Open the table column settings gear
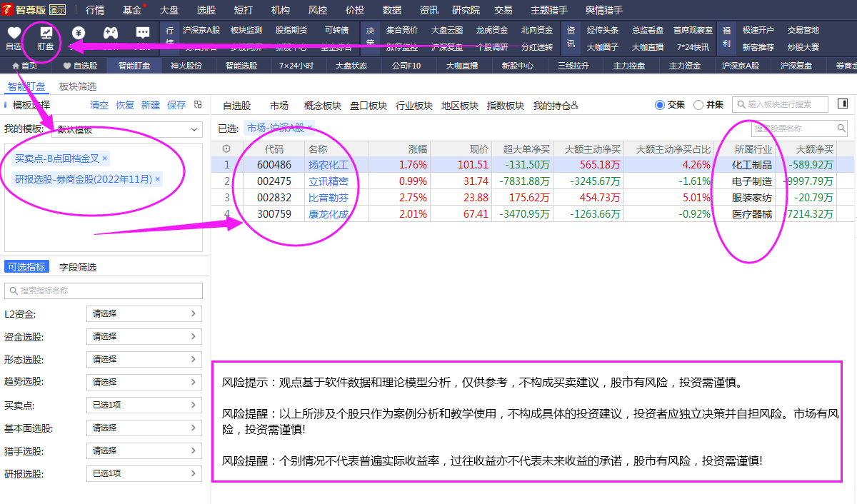The height and width of the screenshot is (504, 857). pyautogui.click(x=227, y=148)
